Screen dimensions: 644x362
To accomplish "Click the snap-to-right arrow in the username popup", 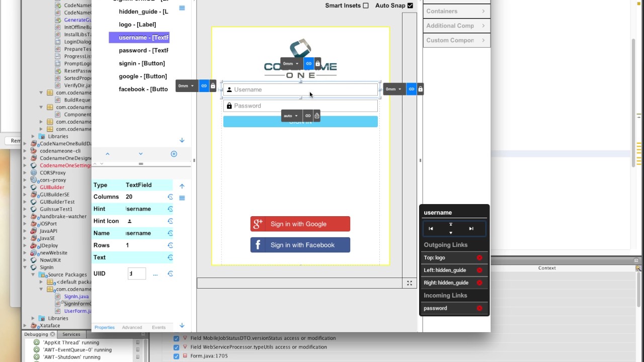I will point(471,229).
